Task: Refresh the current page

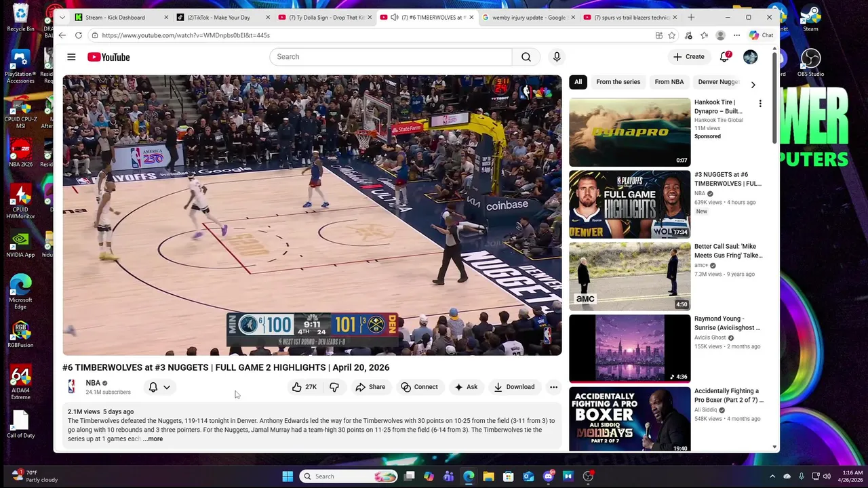Action: click(x=79, y=35)
